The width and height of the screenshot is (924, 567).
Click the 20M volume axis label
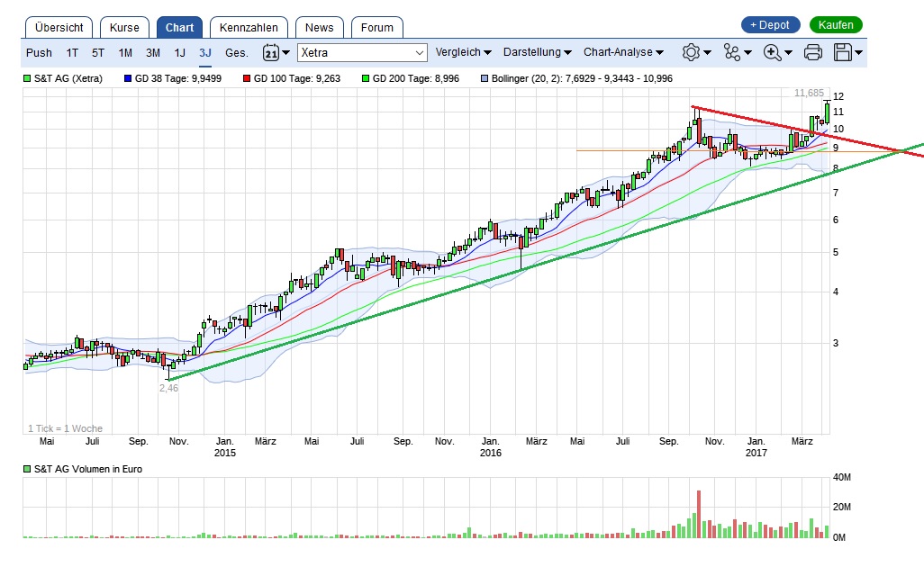(841, 507)
